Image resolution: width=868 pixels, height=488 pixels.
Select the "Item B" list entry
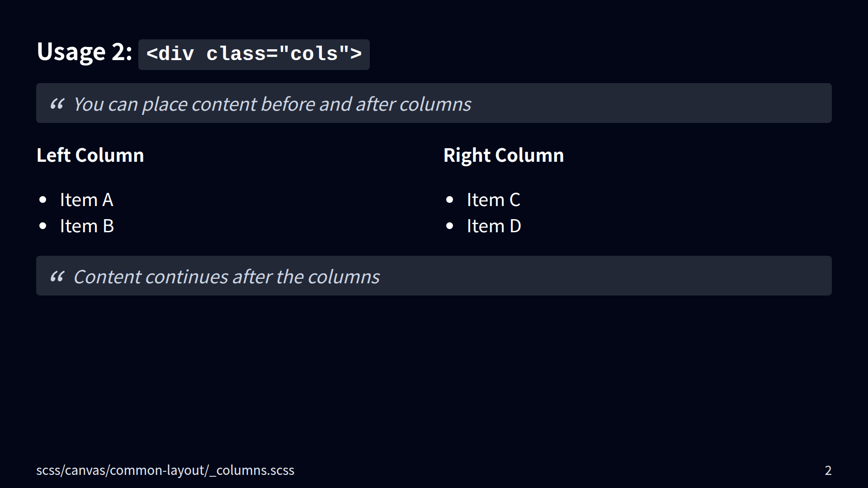click(87, 226)
